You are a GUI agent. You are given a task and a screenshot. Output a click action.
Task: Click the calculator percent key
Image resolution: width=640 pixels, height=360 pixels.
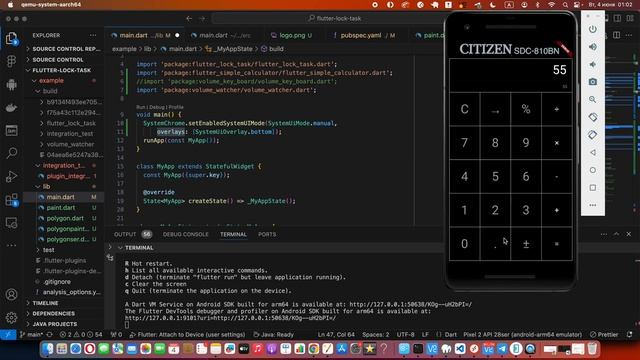pos(526,109)
